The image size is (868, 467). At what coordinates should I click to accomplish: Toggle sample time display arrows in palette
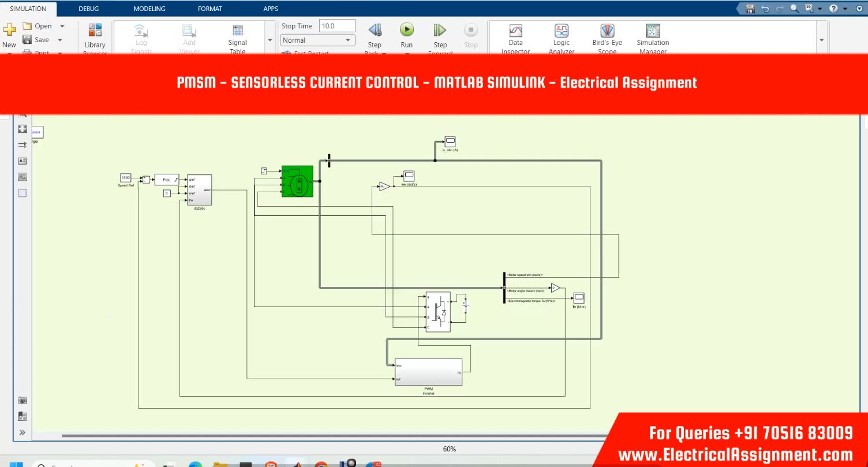pos(23,145)
